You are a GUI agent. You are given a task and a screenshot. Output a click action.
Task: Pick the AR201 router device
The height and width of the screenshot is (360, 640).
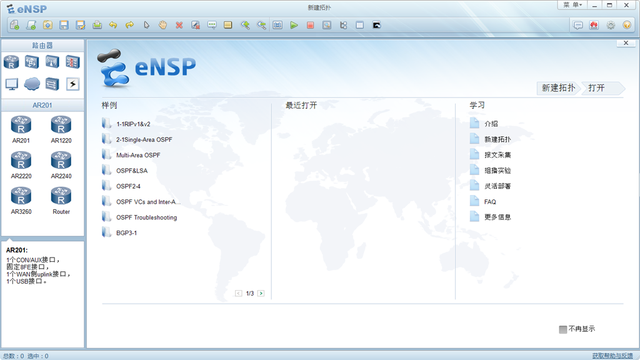click(21, 129)
